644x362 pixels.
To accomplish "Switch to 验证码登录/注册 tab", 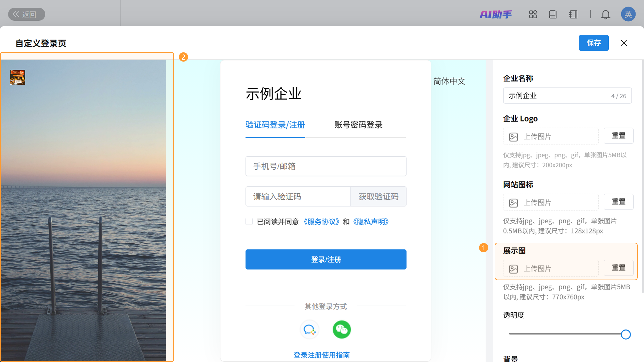I will 275,125.
